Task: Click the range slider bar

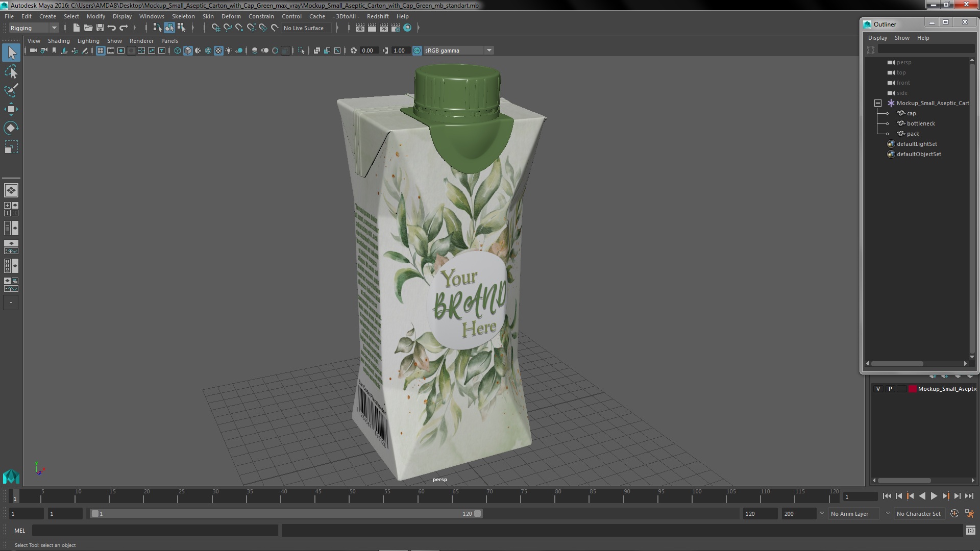Action: tap(286, 514)
